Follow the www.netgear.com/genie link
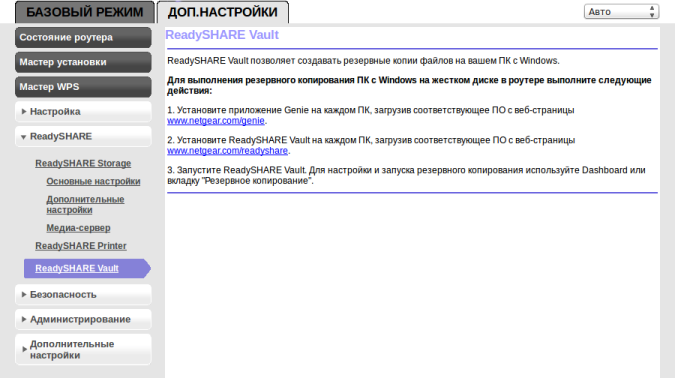Viewport: 675px width, 378px height. coord(216,121)
